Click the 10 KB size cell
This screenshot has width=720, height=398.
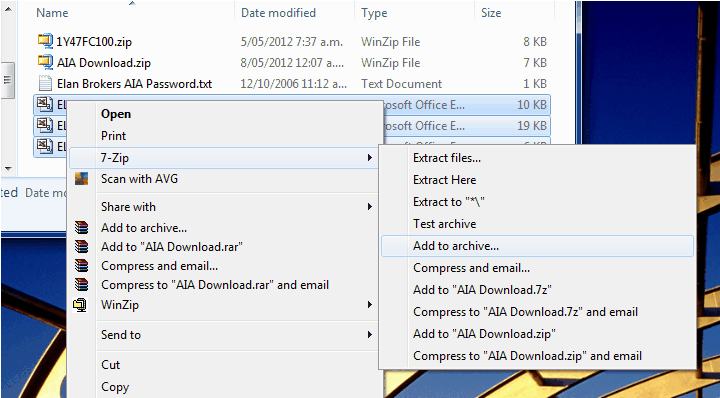(532, 105)
